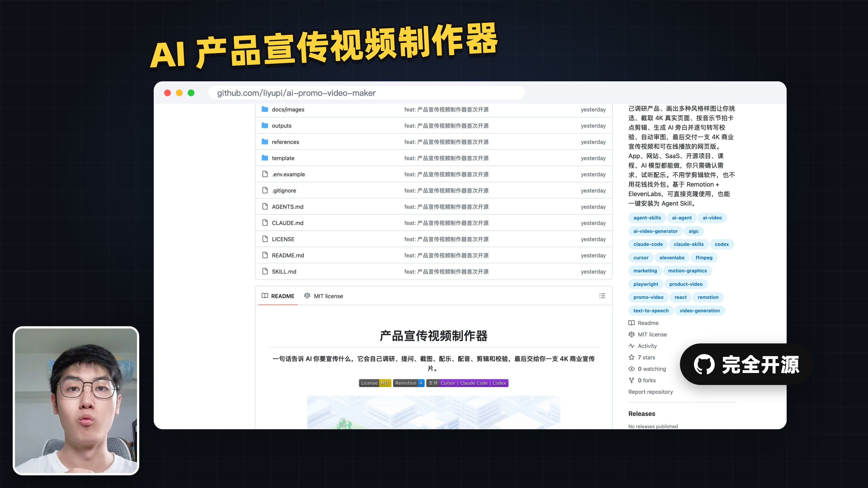Select the ai-video-generator topic tag
The height and width of the screenshot is (488, 868).
pos(655,231)
